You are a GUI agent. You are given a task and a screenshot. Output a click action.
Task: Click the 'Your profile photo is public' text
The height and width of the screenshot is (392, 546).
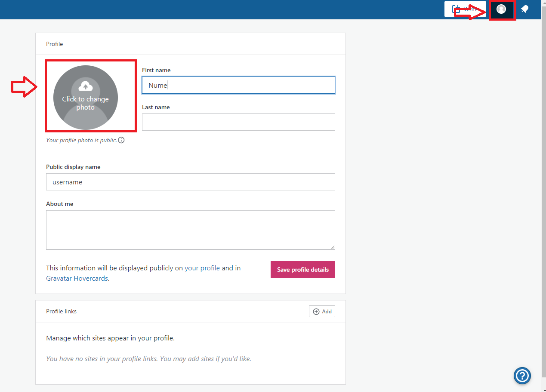tap(81, 140)
